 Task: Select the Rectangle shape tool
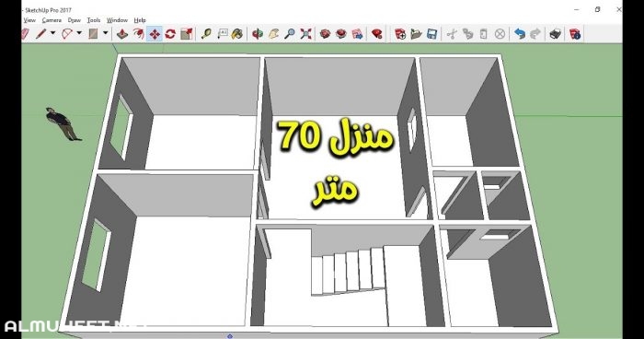tap(93, 34)
